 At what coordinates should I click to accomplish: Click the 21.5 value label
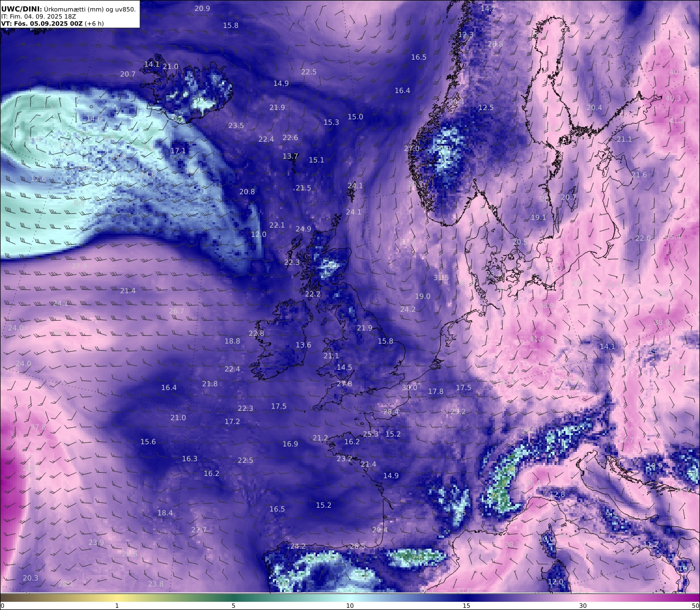304,188
